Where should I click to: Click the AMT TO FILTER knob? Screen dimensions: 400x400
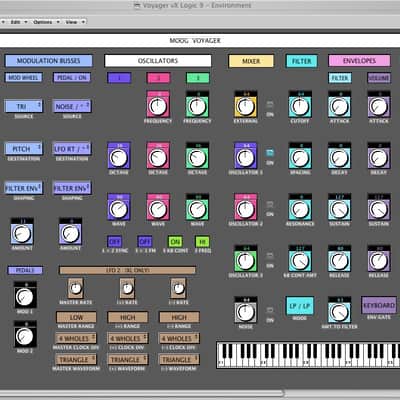coord(339,312)
